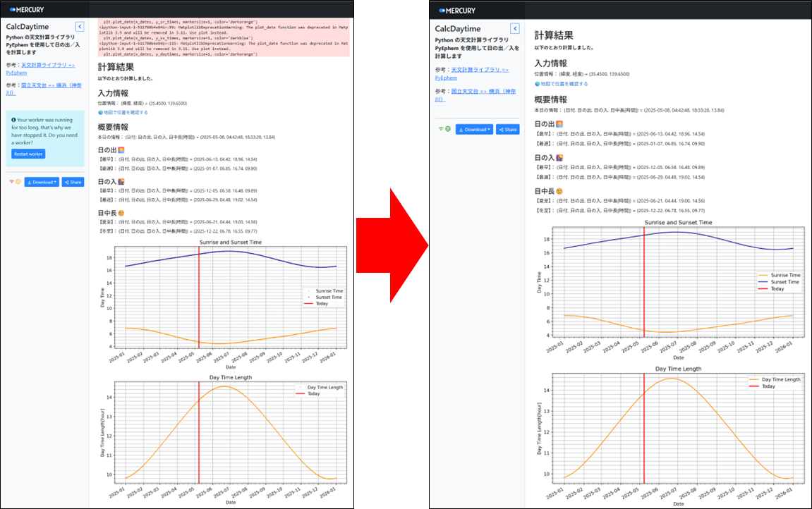The image size is (812, 509).
Task: Click the Mercury logo in the left screenshot
Action: [x=27, y=9]
